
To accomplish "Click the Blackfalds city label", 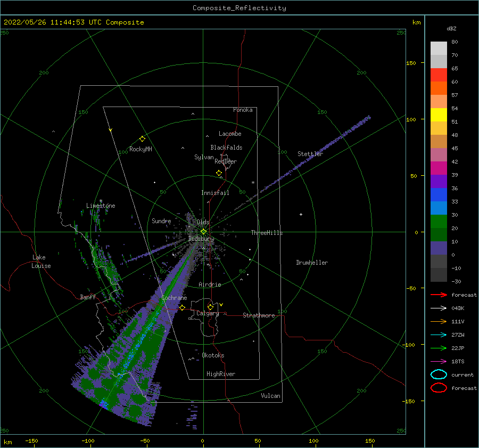I will tap(226, 148).
